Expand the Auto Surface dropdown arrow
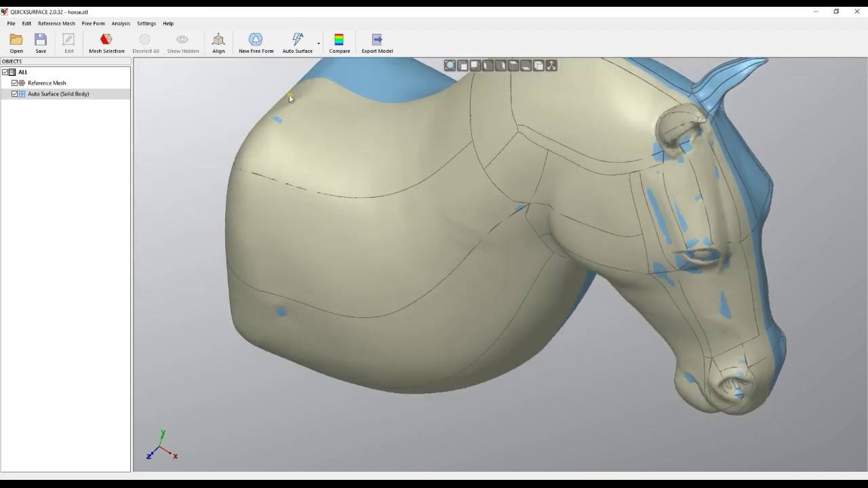The width and height of the screenshot is (868, 488). (319, 43)
